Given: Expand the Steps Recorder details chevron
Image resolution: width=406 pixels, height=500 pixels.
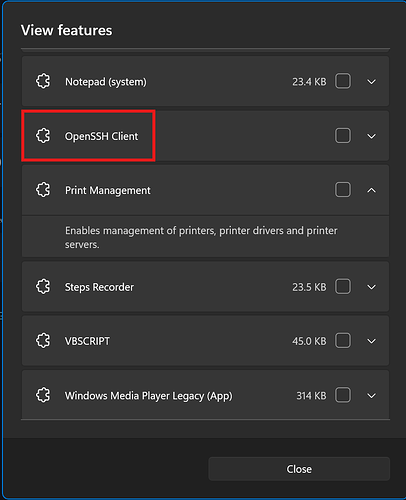Looking at the screenshot, I should tap(371, 287).
